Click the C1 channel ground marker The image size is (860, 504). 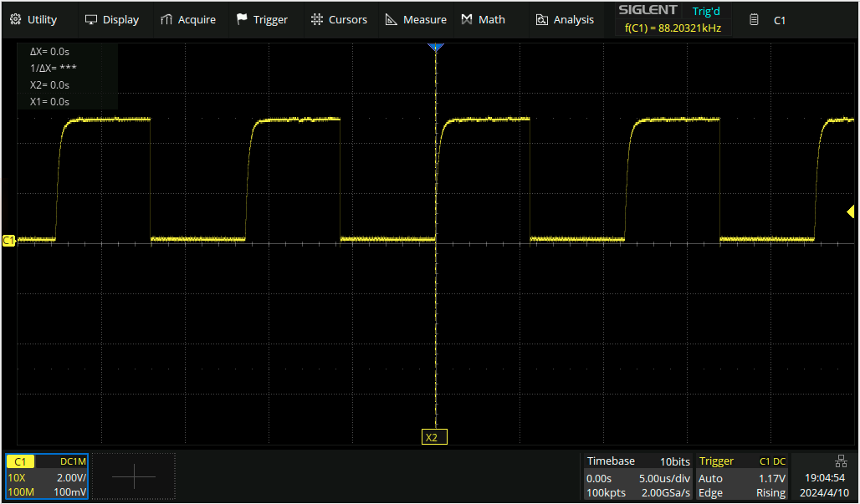8,241
